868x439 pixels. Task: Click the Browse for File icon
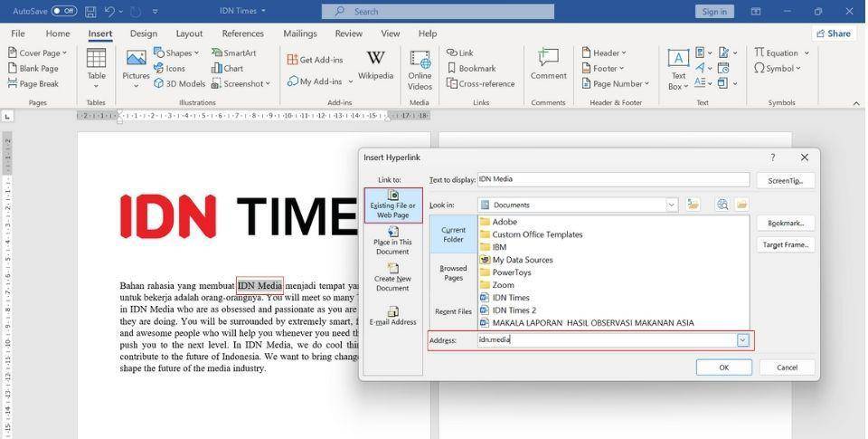tap(741, 205)
